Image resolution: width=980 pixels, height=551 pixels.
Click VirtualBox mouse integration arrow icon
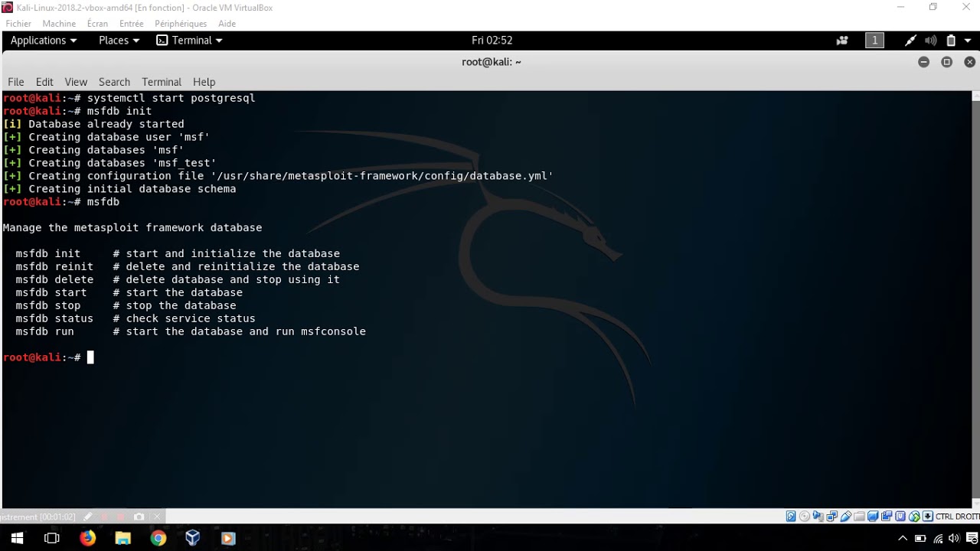coord(914,517)
